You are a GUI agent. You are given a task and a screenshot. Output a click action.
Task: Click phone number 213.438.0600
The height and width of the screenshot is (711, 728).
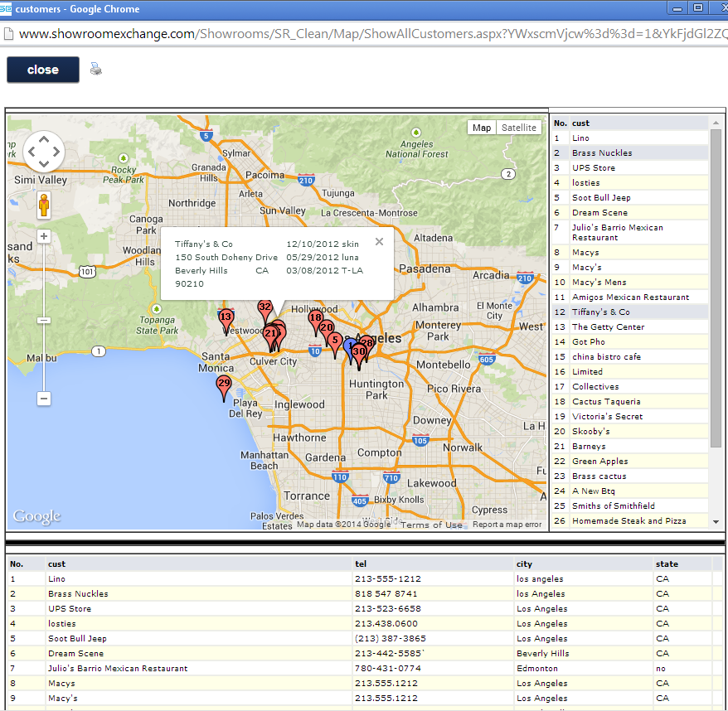(x=386, y=624)
